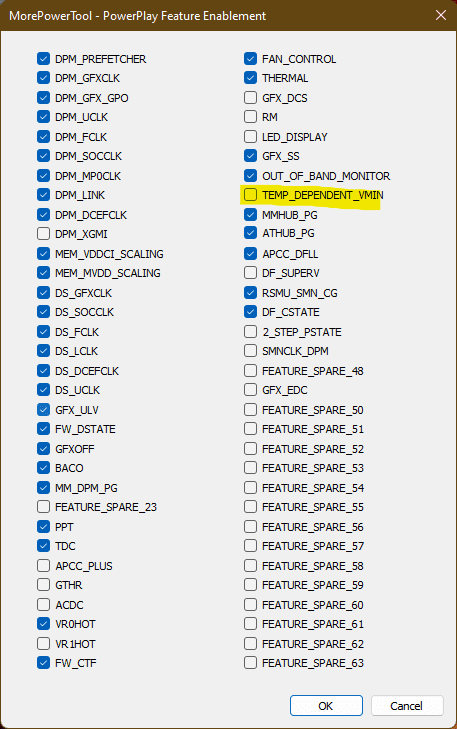Uncheck the THERMAL checkbox
This screenshot has height=729, width=457.
click(x=250, y=78)
